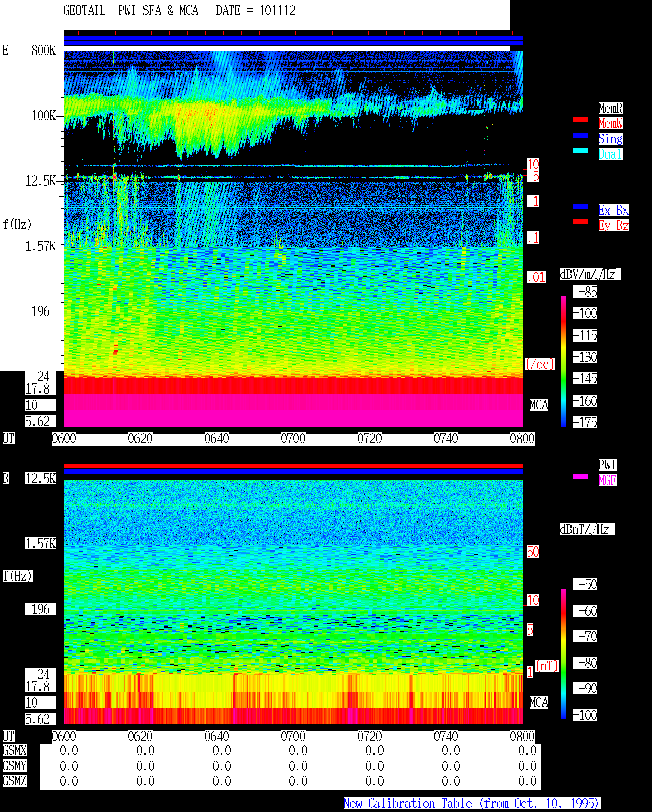
Task: Click the f(Hz) label on B panel
Action: pyautogui.click(x=17, y=576)
